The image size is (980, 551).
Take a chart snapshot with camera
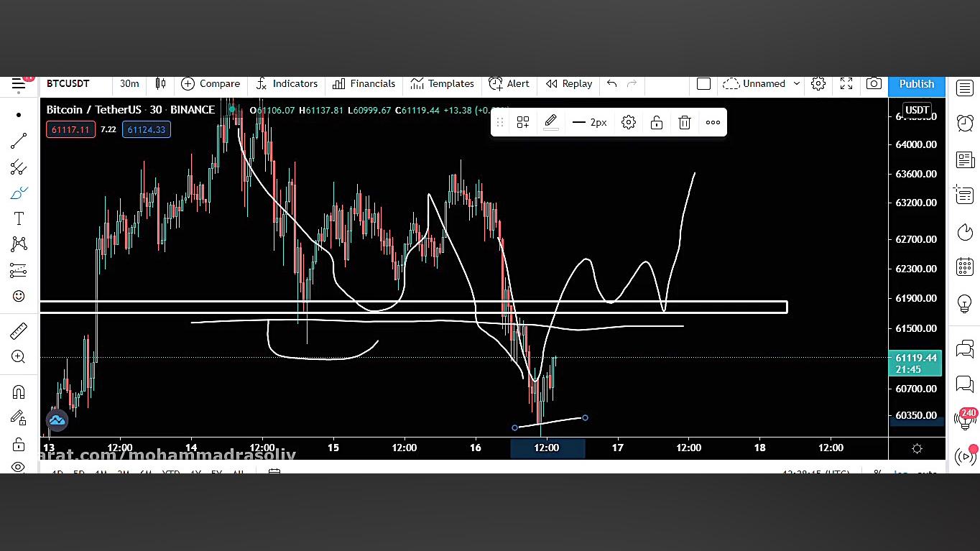[x=874, y=83]
